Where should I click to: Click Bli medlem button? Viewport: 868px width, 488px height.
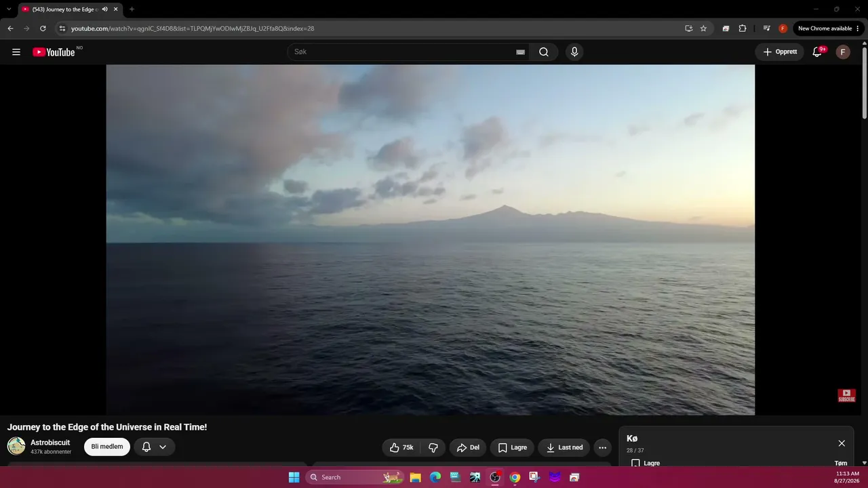[107, 447]
